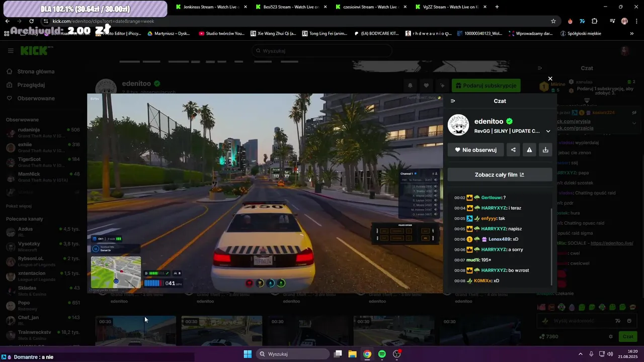The image size is (644, 362).
Task: Focus the Kick Wyszukaj search field
Action: (x=322, y=51)
